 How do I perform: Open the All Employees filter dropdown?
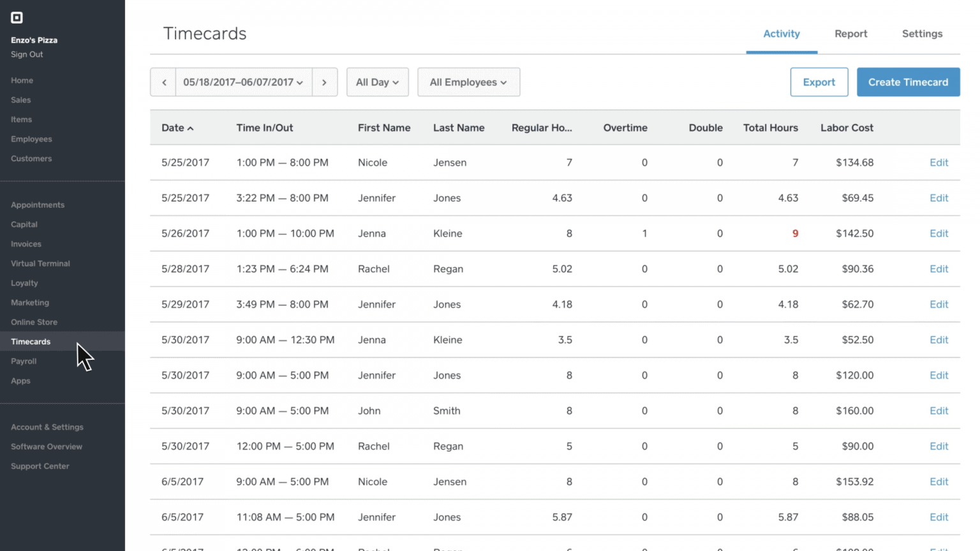click(x=468, y=82)
